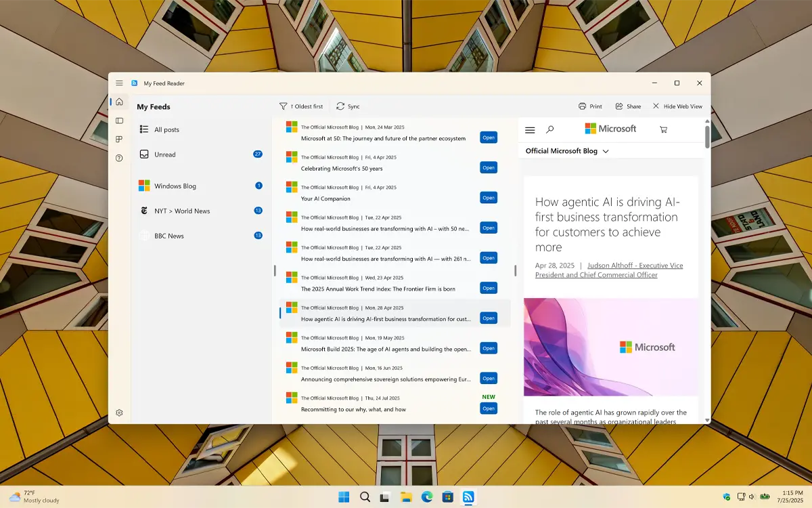This screenshot has width=812, height=508.
Task: Select 'Microsoft at 50' post title
Action: (x=383, y=138)
